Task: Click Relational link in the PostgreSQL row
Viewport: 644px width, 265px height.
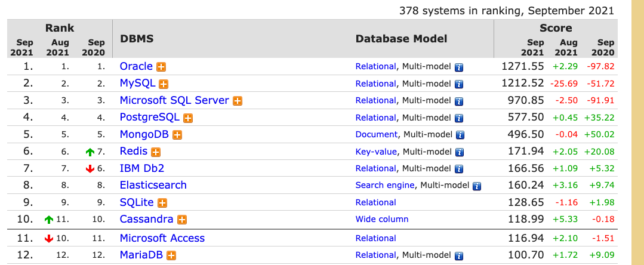Action: (x=375, y=118)
